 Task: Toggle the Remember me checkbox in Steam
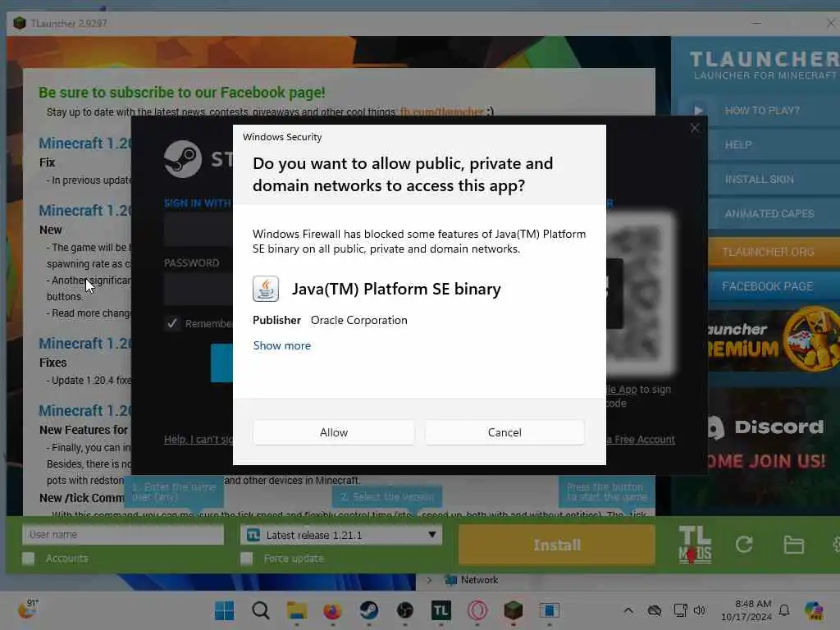[x=172, y=323]
